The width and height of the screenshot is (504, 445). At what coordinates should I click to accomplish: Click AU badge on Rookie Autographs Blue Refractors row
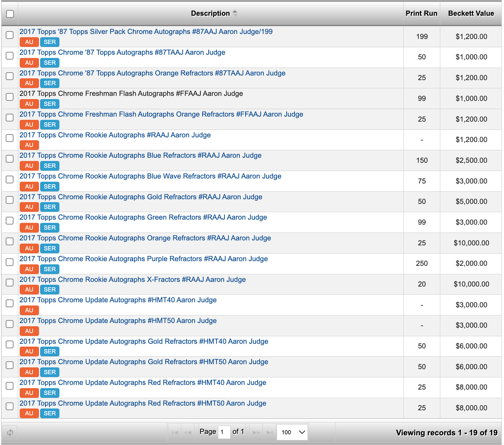[29, 166]
